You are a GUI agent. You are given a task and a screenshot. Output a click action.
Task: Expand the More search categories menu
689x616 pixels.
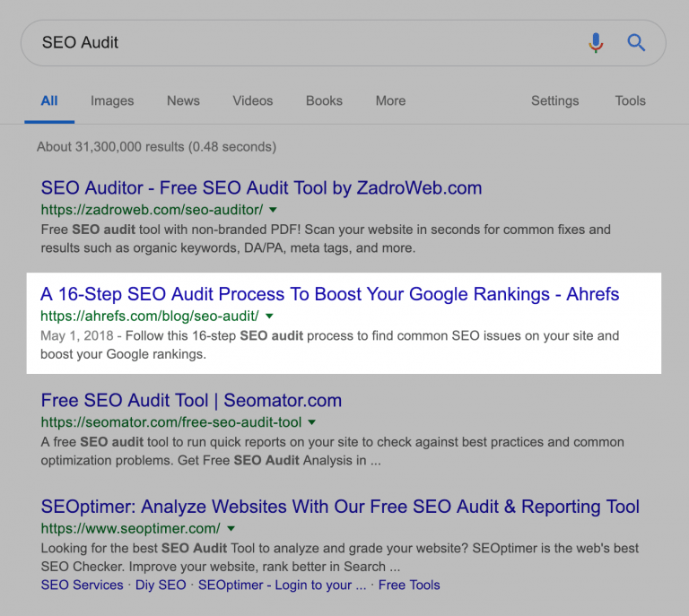(390, 100)
